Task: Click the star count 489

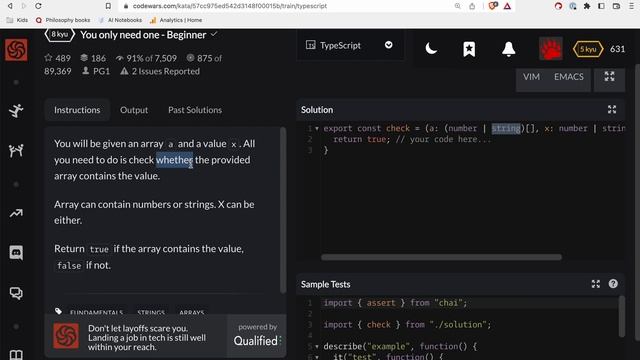Action: 58,58
